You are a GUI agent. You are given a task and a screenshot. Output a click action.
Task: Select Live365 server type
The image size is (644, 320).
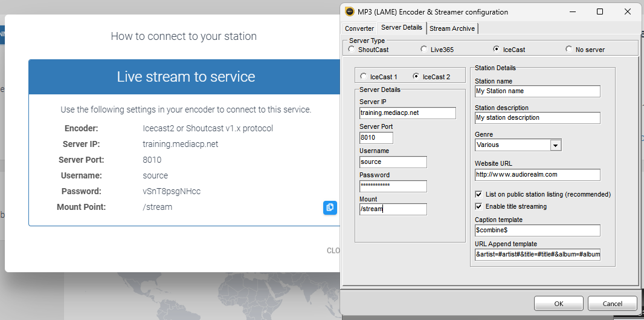point(424,50)
